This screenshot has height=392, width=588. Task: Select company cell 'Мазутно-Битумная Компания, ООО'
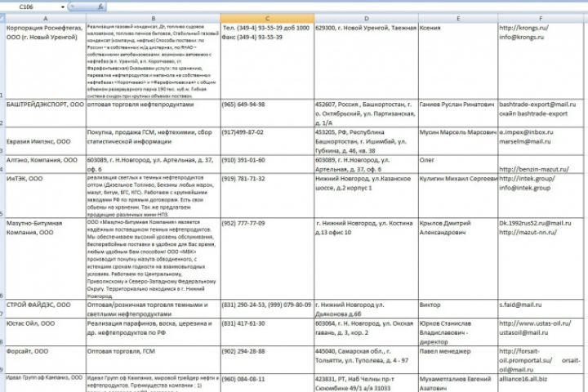[x=46, y=258]
